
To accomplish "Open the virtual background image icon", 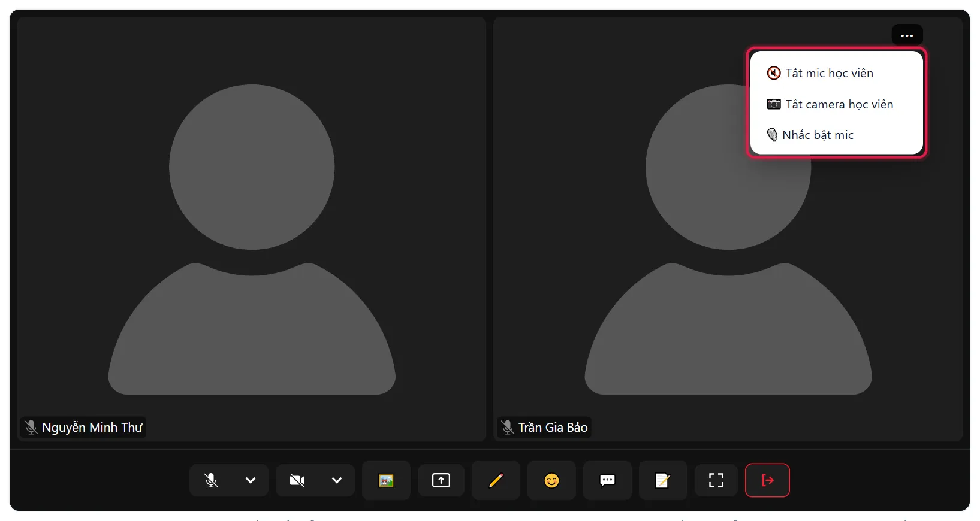I will tap(386, 480).
